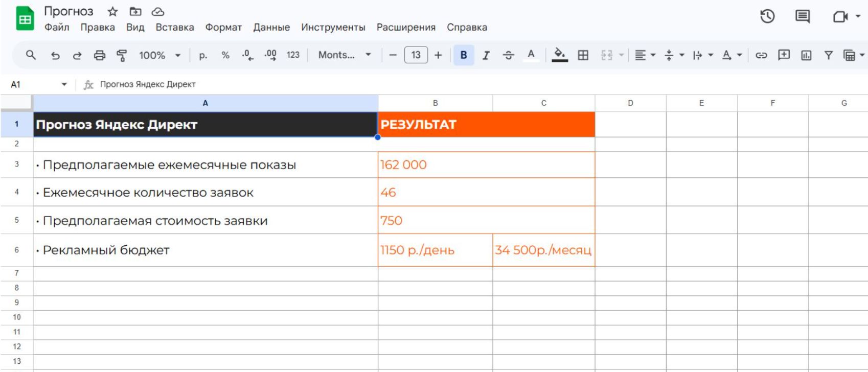Screen dimensions: 868x372
Task: Open the Расширения menu
Action: (x=406, y=28)
